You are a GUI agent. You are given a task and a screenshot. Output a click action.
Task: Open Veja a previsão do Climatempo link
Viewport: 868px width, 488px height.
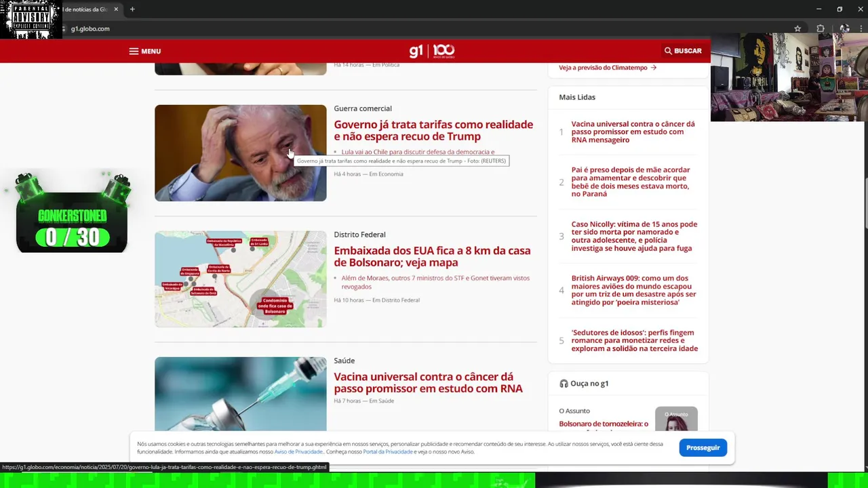point(608,68)
